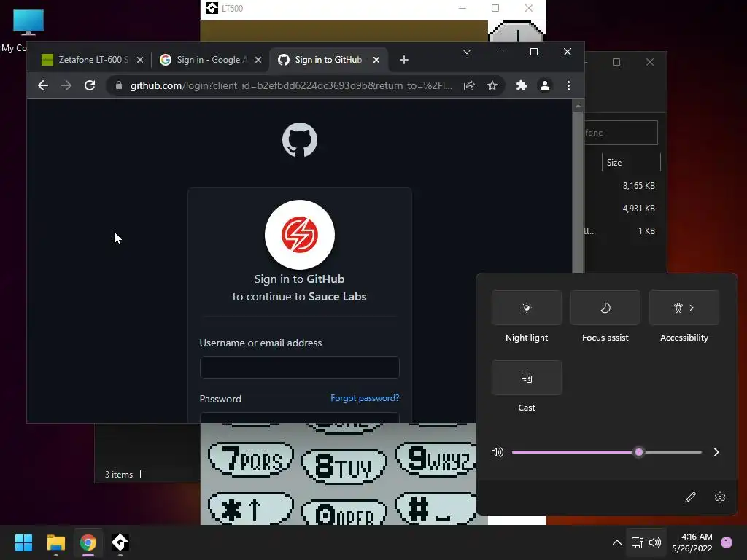The height and width of the screenshot is (560, 747).
Task: Bookmark this page with the star
Action: [x=492, y=85]
